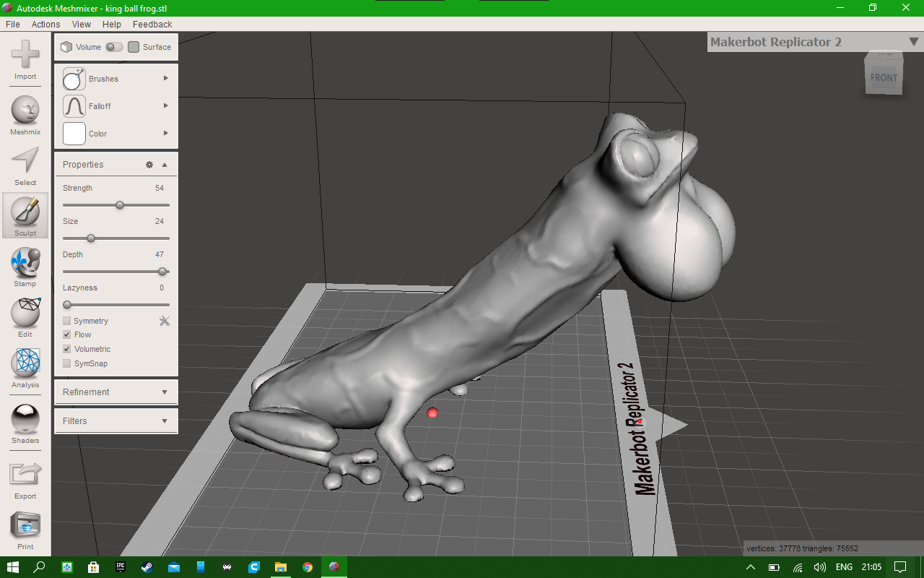Open File Explorer from the taskbar

tap(280, 567)
